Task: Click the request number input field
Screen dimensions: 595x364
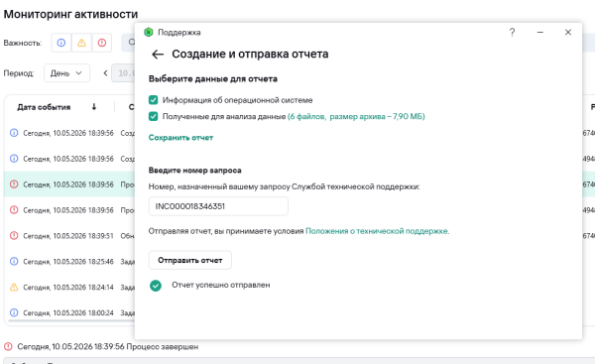Action: [x=218, y=206]
